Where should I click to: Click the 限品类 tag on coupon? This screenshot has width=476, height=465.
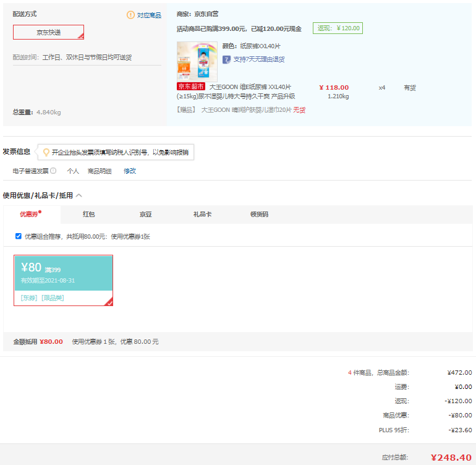click(53, 298)
